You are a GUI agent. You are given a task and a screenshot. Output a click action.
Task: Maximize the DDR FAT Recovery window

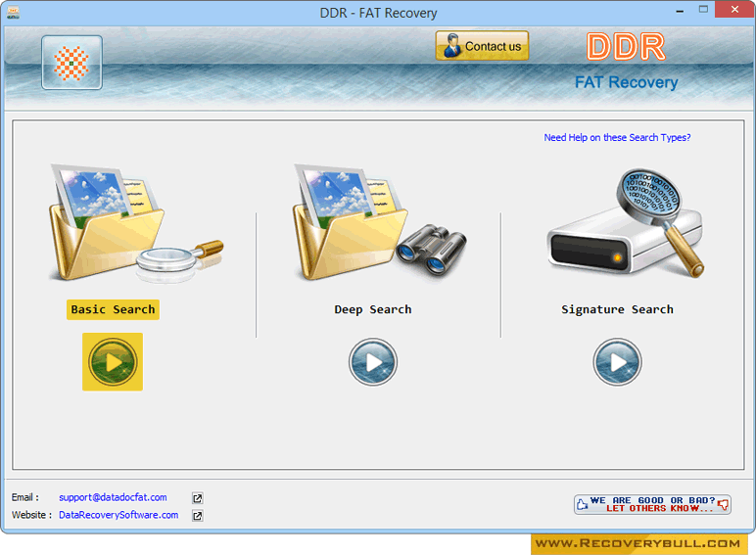click(703, 10)
